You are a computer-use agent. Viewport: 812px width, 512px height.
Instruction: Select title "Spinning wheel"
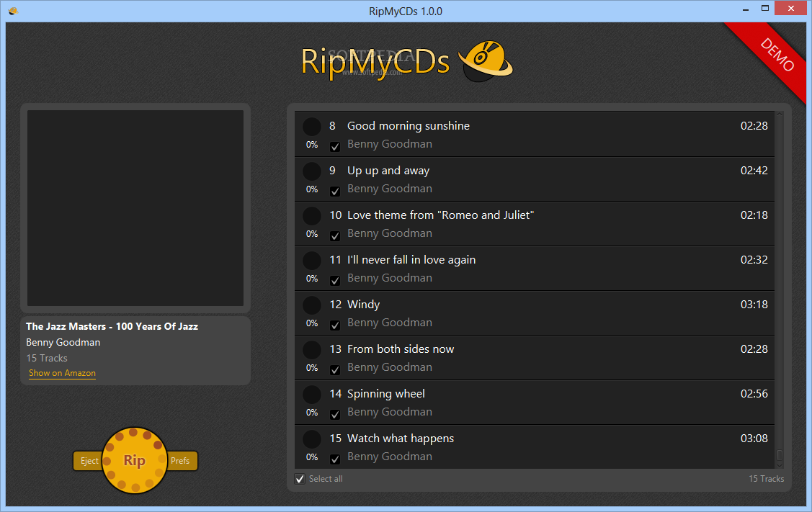pyautogui.click(x=385, y=394)
